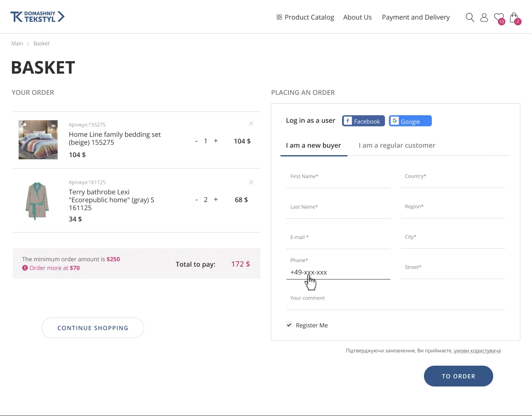Open the Terry bathrobe Lexi thumbnail
The image size is (532, 416).
[x=37, y=200]
